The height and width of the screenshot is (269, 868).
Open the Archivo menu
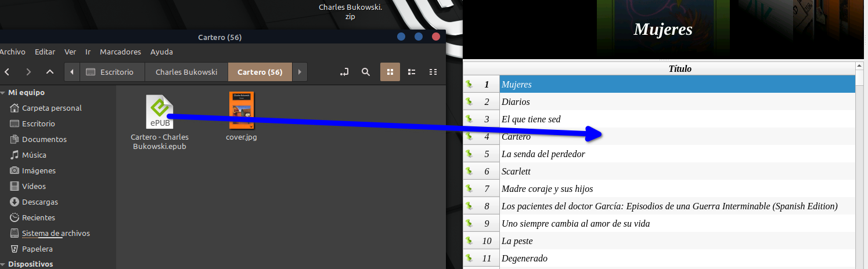pos(12,52)
